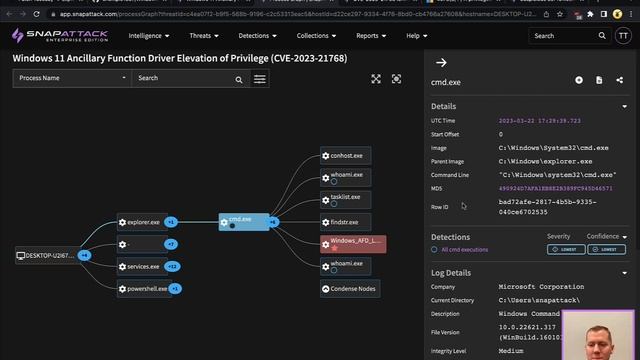
Task: Open the Reports menu
Action: coord(371,36)
